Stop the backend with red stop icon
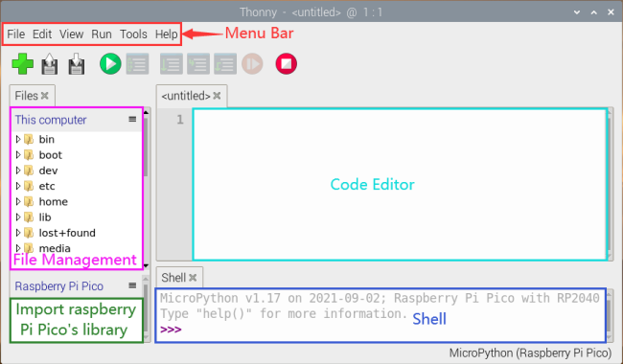Screen dimensions: 623x364 (286, 64)
